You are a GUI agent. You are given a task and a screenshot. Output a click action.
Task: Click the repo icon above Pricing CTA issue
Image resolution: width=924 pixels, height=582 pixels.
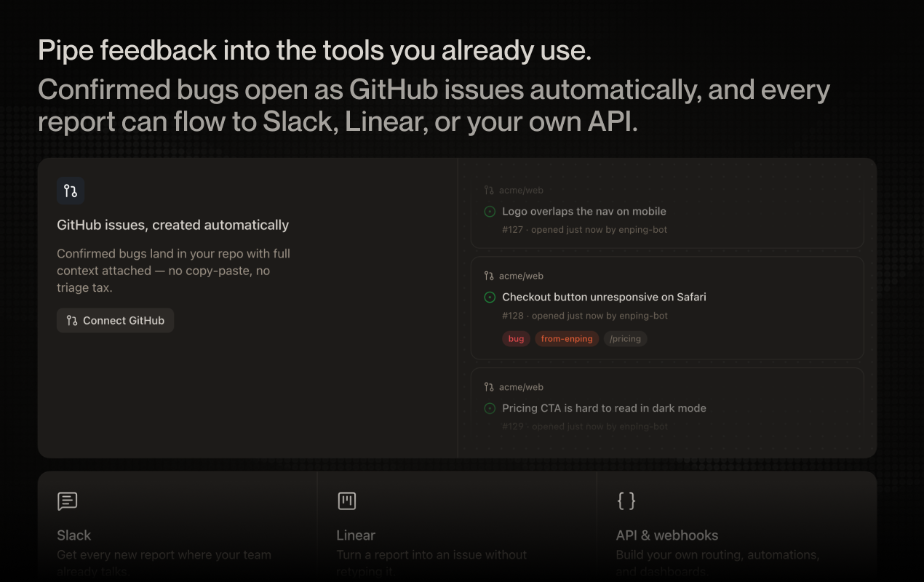489,388
